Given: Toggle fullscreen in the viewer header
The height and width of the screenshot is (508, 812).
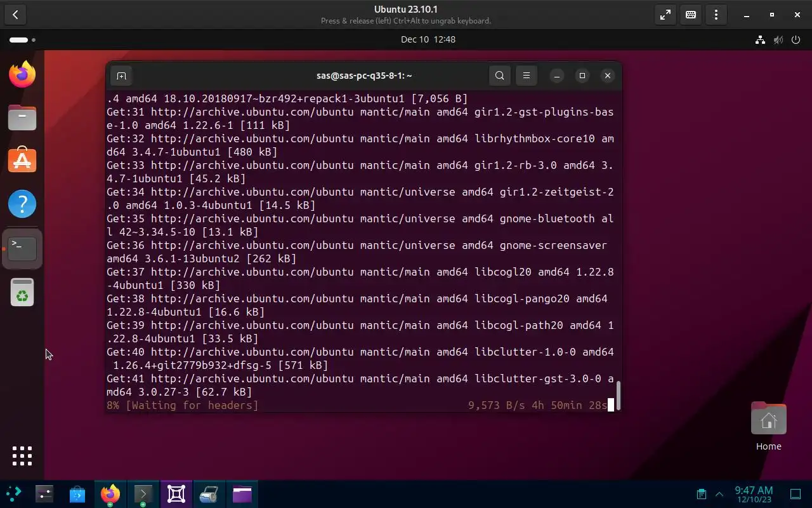Looking at the screenshot, I should pos(665,15).
